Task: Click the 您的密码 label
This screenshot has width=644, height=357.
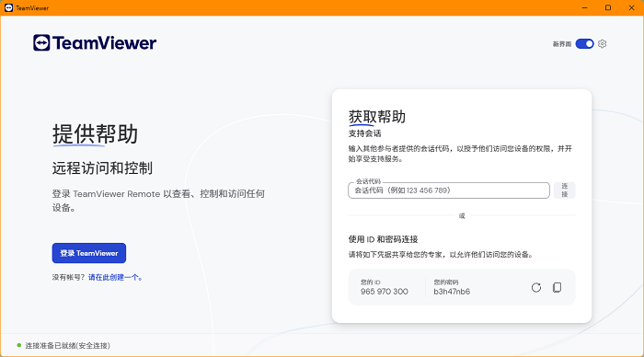Action: [446, 282]
